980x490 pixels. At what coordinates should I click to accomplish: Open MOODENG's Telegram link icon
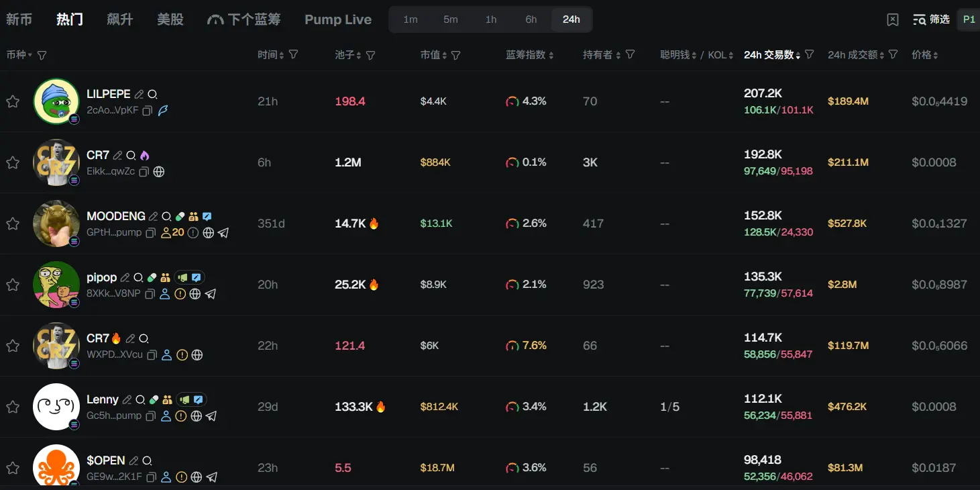coord(223,233)
